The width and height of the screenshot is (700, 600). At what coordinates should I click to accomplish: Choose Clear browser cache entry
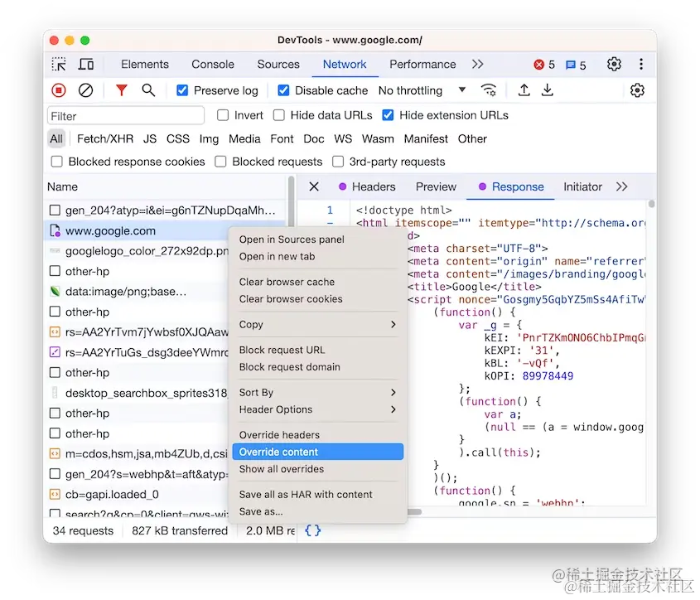(x=318, y=282)
